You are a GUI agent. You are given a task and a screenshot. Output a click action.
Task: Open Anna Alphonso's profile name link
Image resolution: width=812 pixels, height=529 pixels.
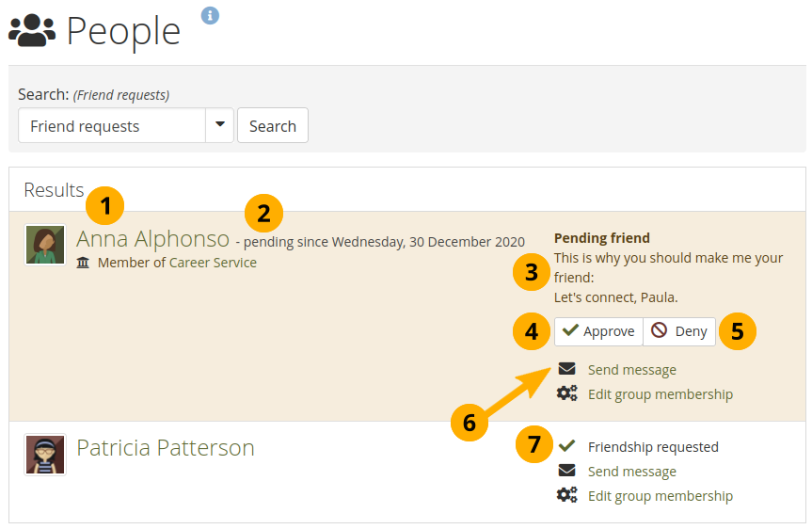(152, 239)
